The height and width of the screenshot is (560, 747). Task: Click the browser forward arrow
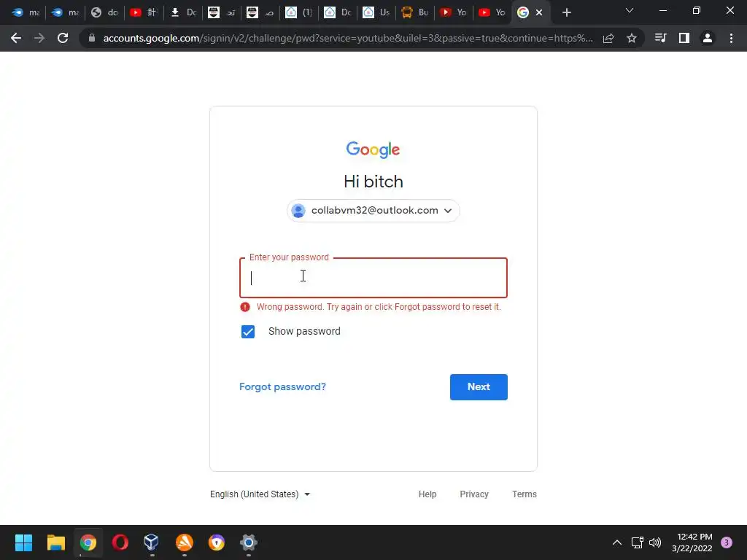pyautogui.click(x=39, y=38)
